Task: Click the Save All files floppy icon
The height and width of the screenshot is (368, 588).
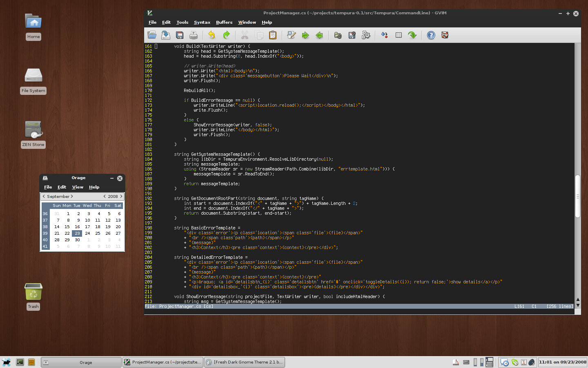Action: pyautogui.click(x=180, y=35)
